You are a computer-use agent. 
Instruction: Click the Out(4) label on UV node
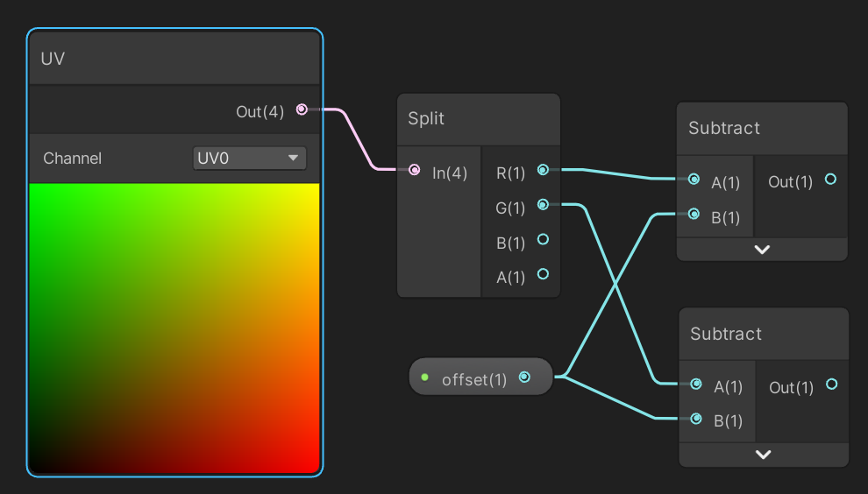click(x=260, y=112)
